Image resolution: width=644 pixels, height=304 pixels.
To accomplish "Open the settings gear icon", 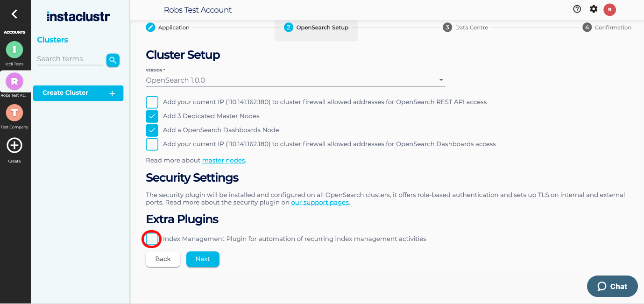I will (x=593, y=9).
